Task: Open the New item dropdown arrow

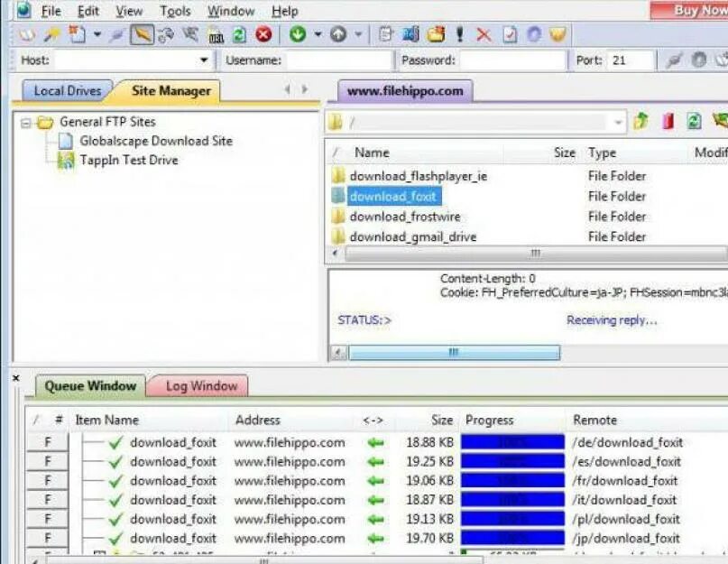Action: pyautogui.click(x=97, y=34)
